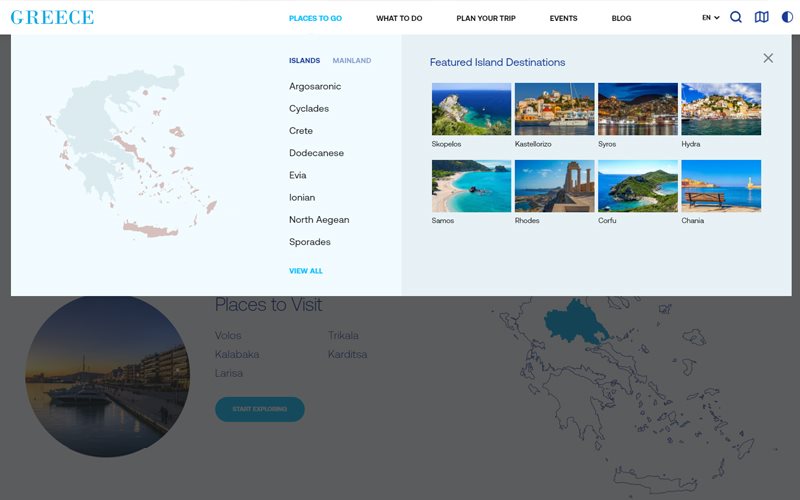Select the Chania lighthouse thumbnail

pyautogui.click(x=721, y=186)
